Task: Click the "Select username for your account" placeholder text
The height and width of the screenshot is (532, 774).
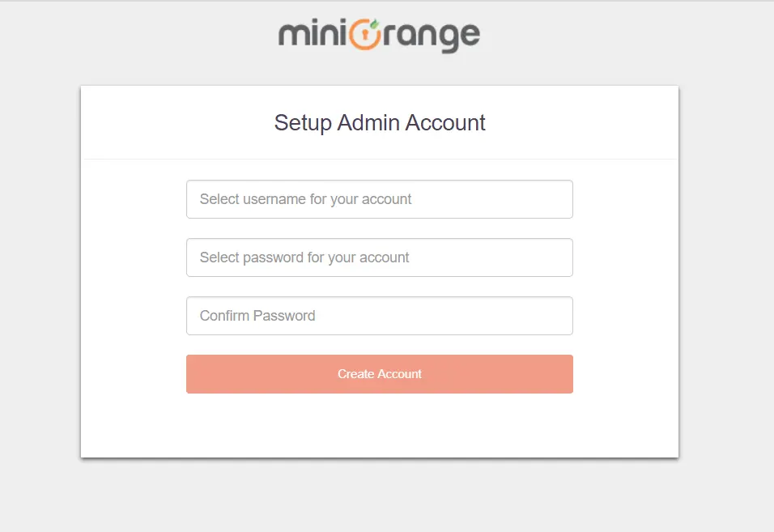Action: tap(305, 199)
